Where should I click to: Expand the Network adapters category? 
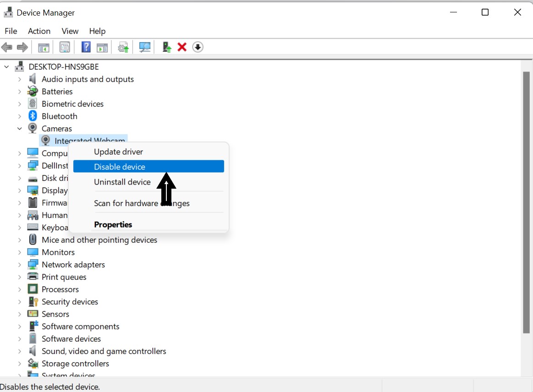point(20,265)
